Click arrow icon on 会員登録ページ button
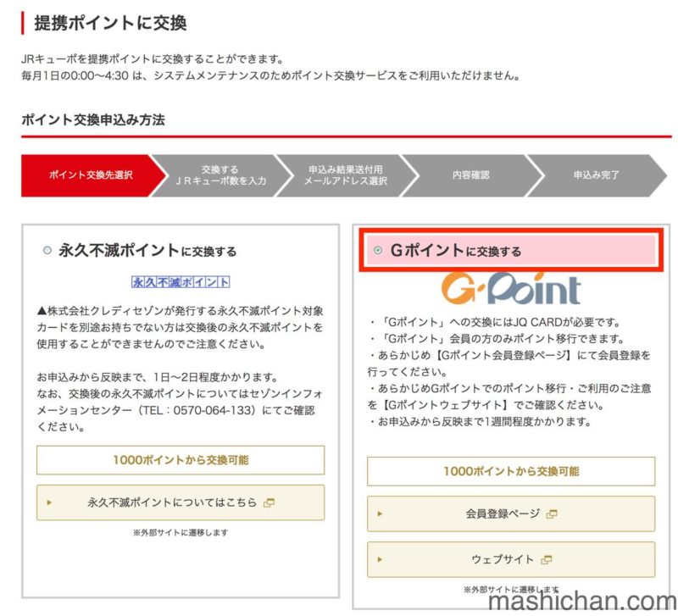 click(380, 514)
